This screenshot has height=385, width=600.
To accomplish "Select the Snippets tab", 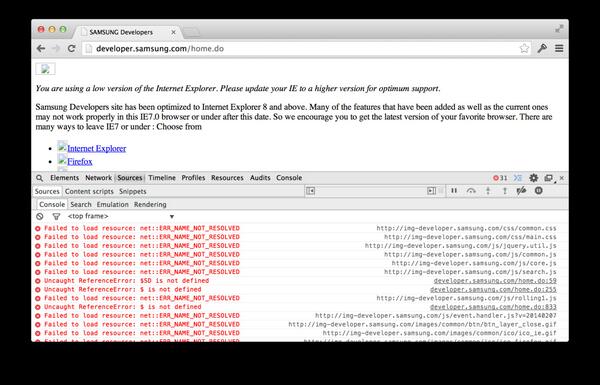I will pos(133,191).
